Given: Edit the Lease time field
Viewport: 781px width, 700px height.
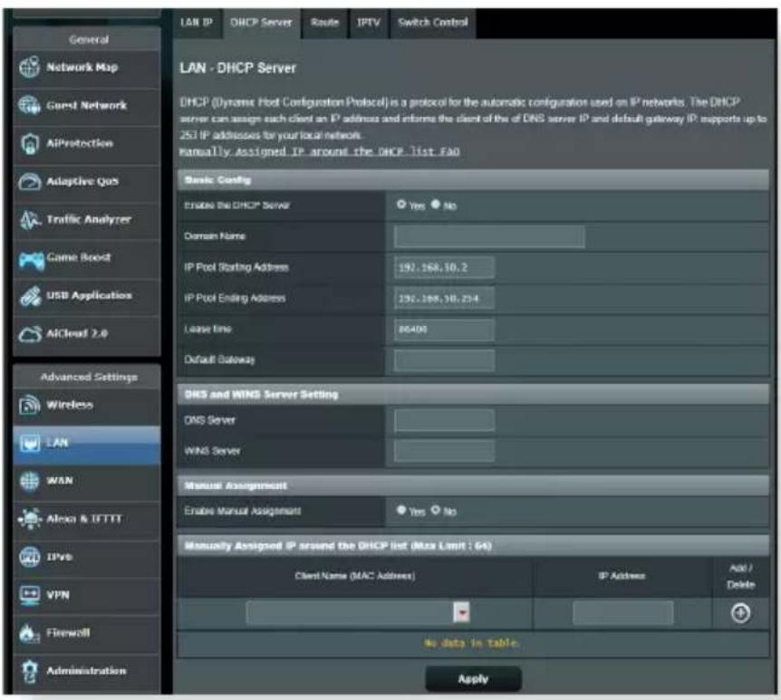Looking at the screenshot, I should (444, 330).
